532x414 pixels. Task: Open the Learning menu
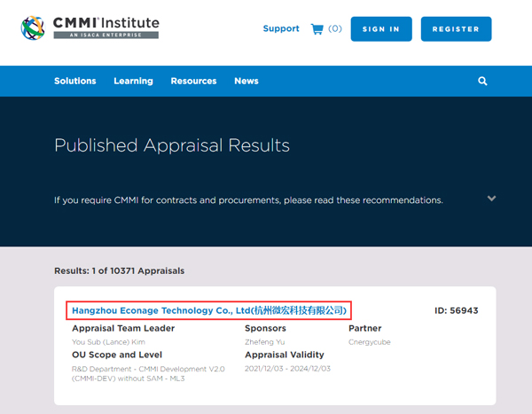133,81
